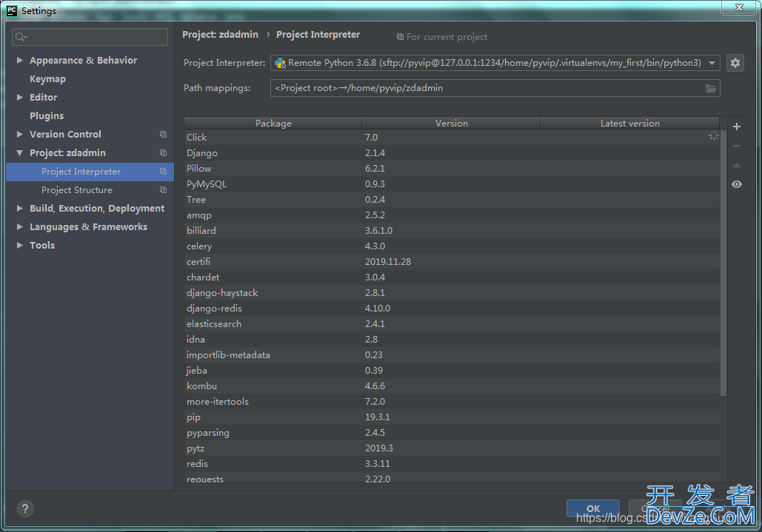Viewport: 762px width, 532px height.
Task: Select the amqp package row
Action: [x=452, y=215]
